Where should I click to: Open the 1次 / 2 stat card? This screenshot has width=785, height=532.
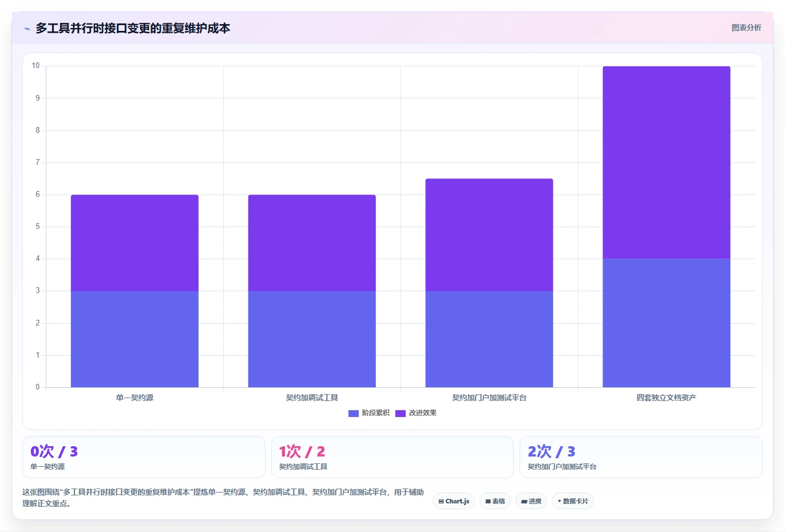392,457
